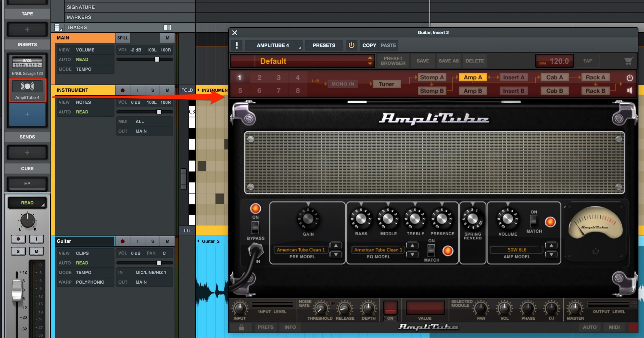Image resolution: width=644 pixels, height=338 pixels.
Task: Open the Tuner module
Action: tap(387, 84)
